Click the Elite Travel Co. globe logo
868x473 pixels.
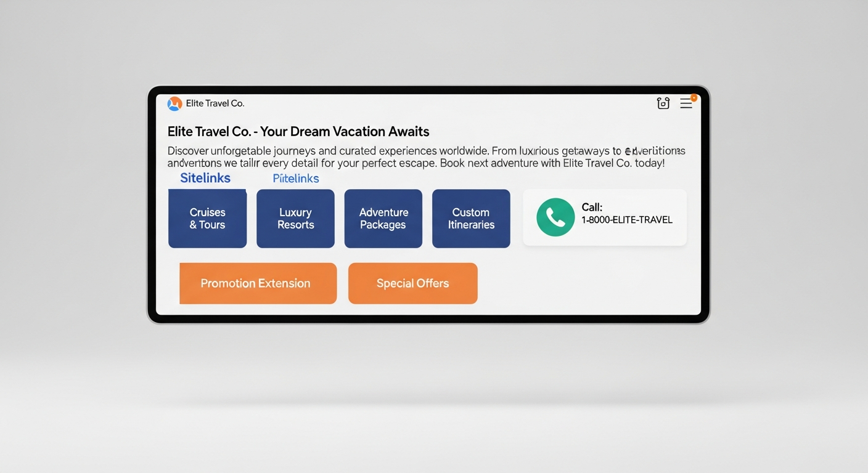(x=174, y=103)
